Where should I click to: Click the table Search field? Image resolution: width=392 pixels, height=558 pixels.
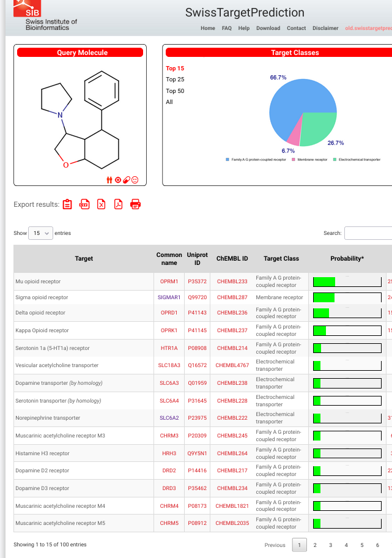click(x=368, y=233)
